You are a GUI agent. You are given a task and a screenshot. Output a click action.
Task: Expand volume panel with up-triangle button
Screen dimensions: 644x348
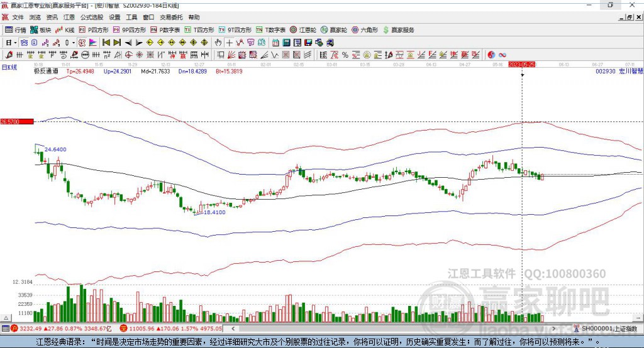coord(6,318)
